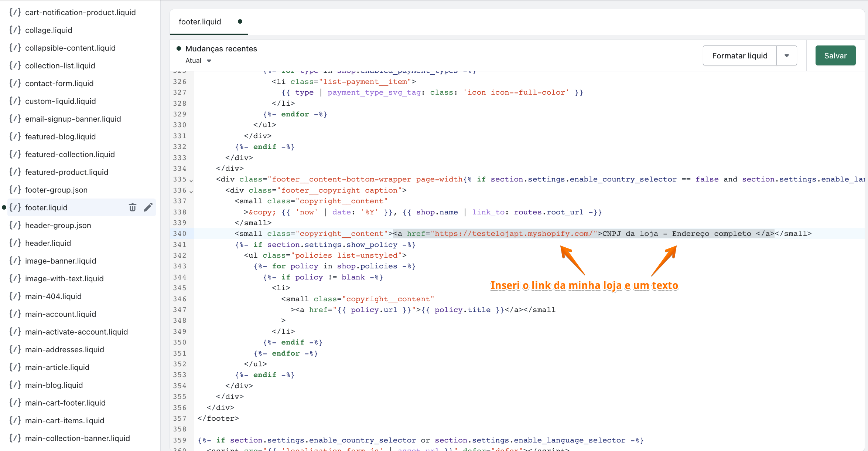868x451 pixels.
Task: Save the file with Salvar button
Action: pos(835,55)
